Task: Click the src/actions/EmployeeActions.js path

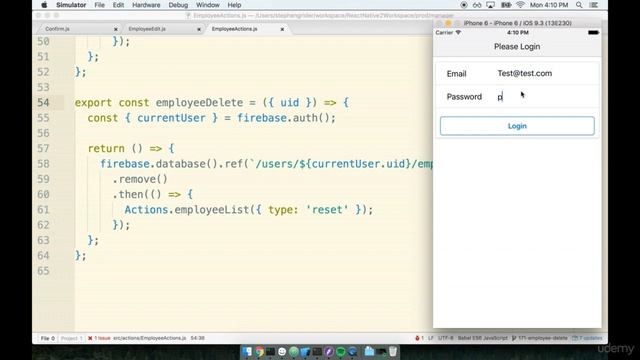Action: pyautogui.click(x=150, y=338)
